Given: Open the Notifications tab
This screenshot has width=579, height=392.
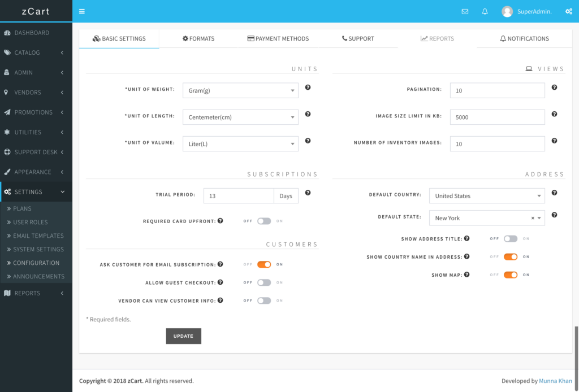Looking at the screenshot, I should pyautogui.click(x=524, y=38).
